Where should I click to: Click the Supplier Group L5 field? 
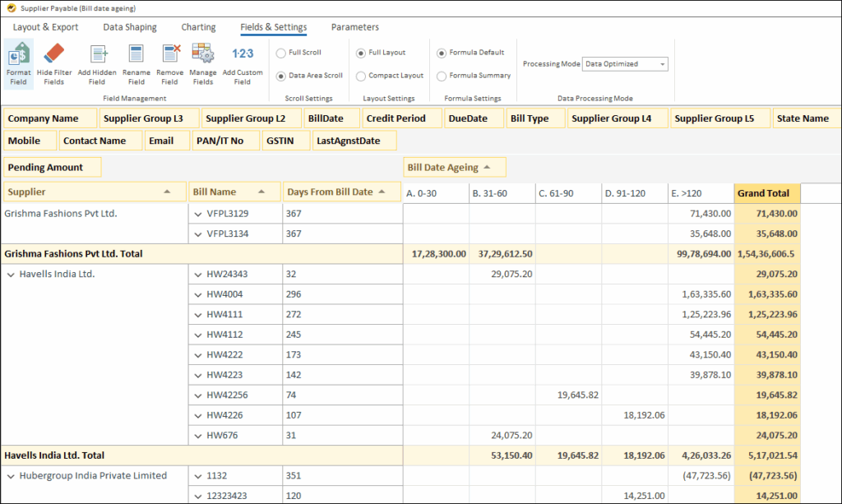click(720, 118)
